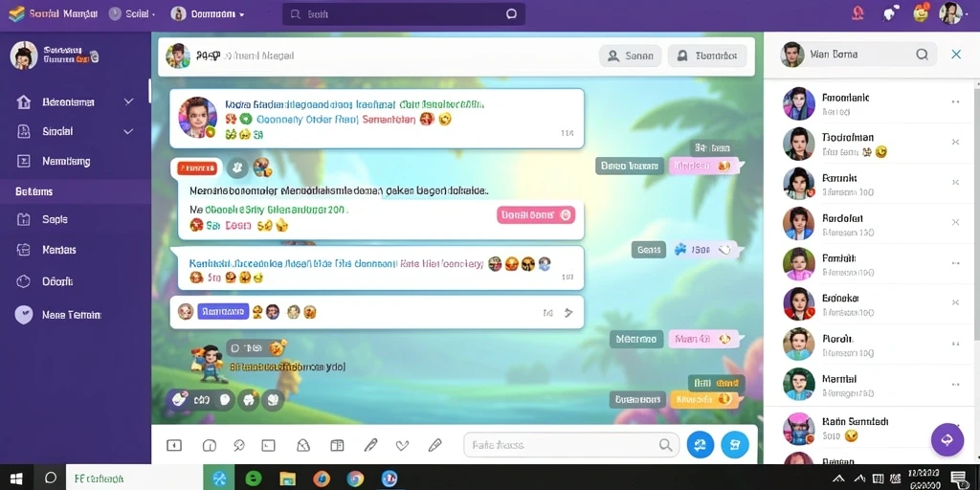Screen dimensions: 980x490
Task: Open the Windows Start menu
Action: pos(16,479)
